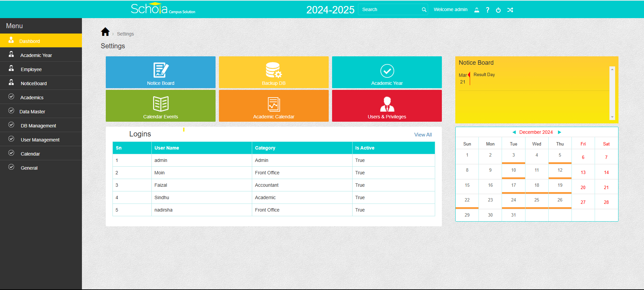Click user name Moin in table
644x290 pixels.
159,173
